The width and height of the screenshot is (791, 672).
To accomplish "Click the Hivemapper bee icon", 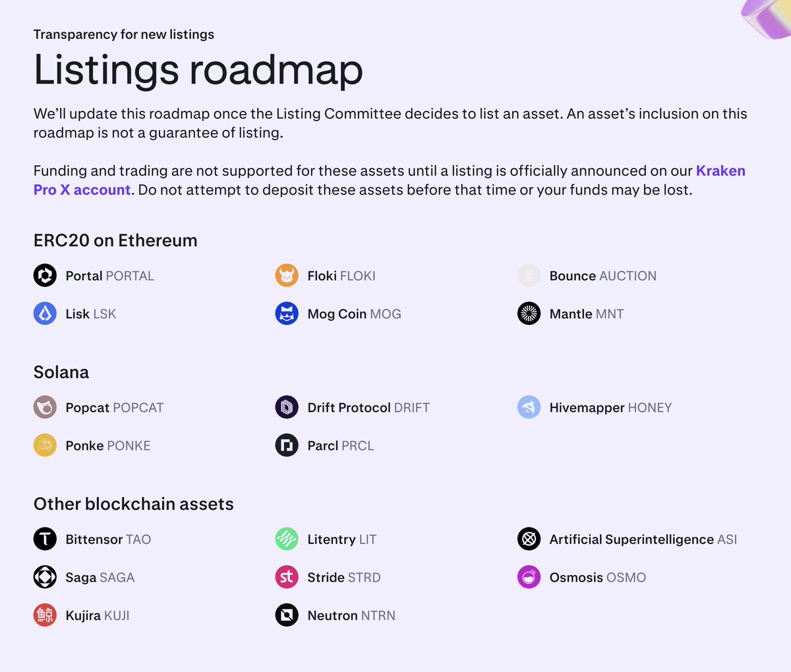I will pos(529,408).
